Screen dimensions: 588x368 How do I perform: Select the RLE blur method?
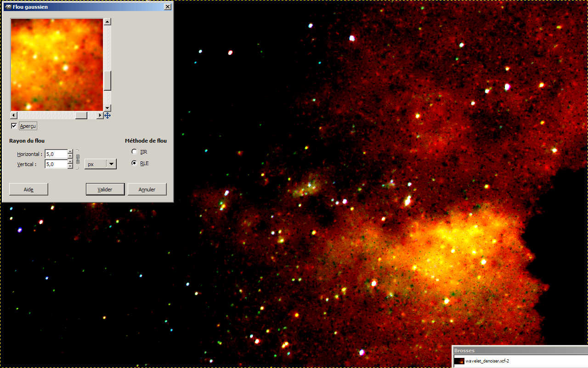134,163
